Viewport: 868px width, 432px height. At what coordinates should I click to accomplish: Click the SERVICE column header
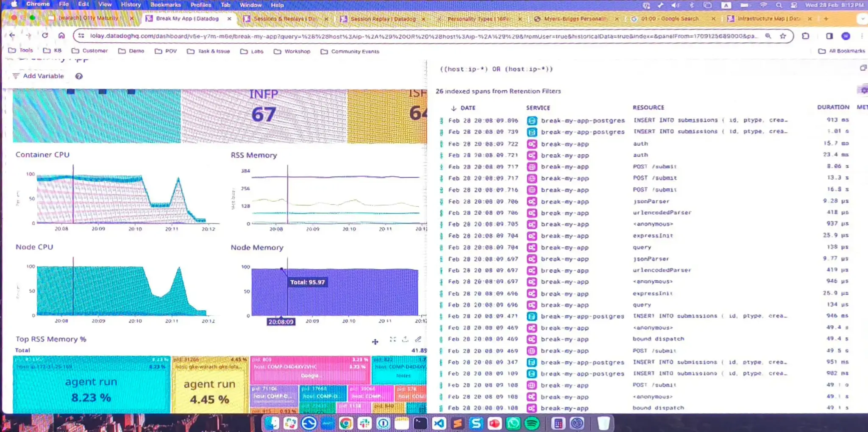(538, 108)
